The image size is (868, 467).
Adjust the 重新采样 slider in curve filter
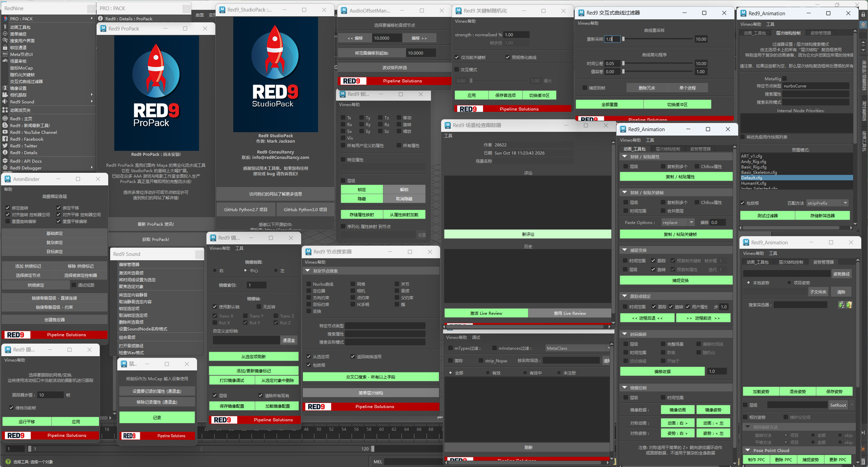[623, 39]
